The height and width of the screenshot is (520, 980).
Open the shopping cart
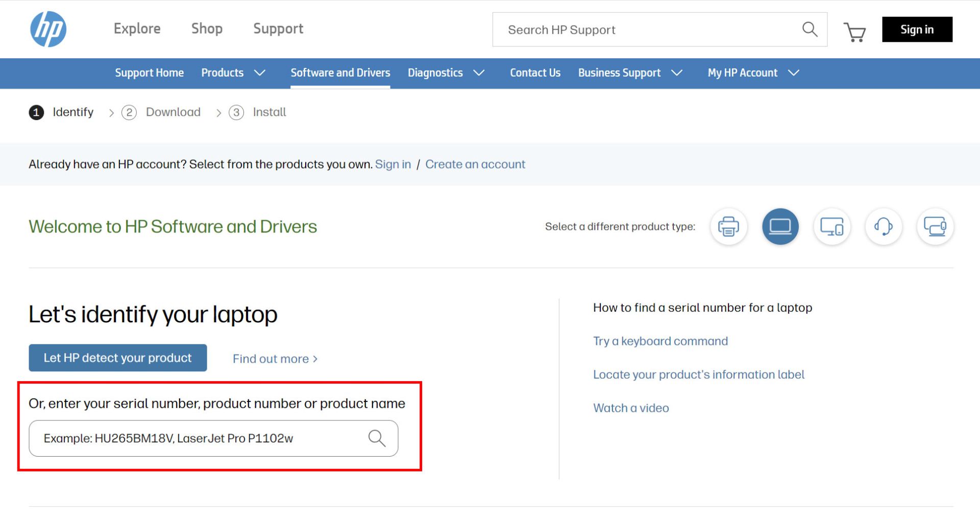point(854,32)
